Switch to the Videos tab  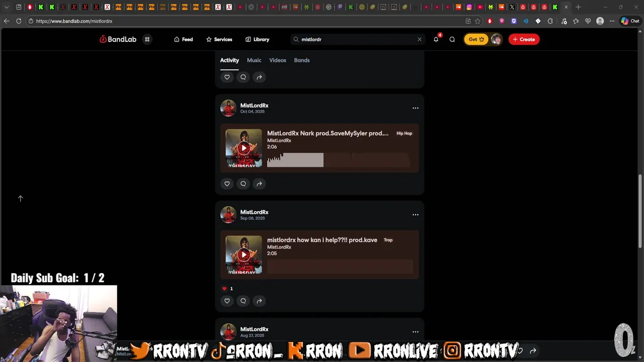coord(278,60)
